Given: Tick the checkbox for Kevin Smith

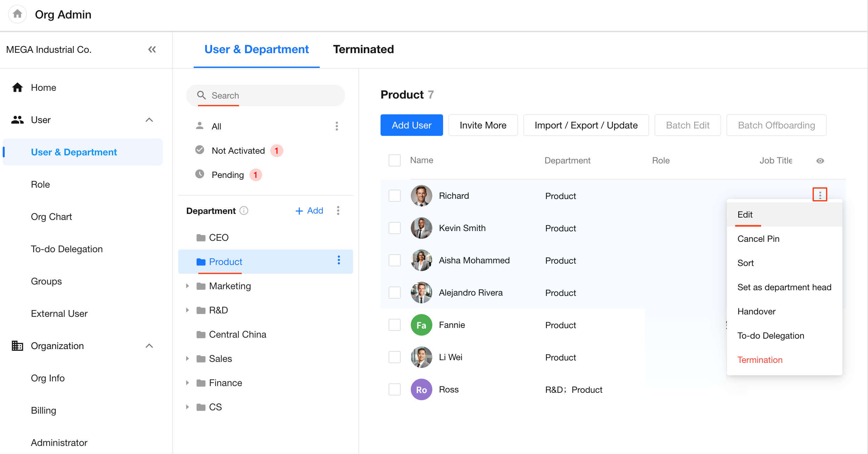Looking at the screenshot, I should click(394, 228).
